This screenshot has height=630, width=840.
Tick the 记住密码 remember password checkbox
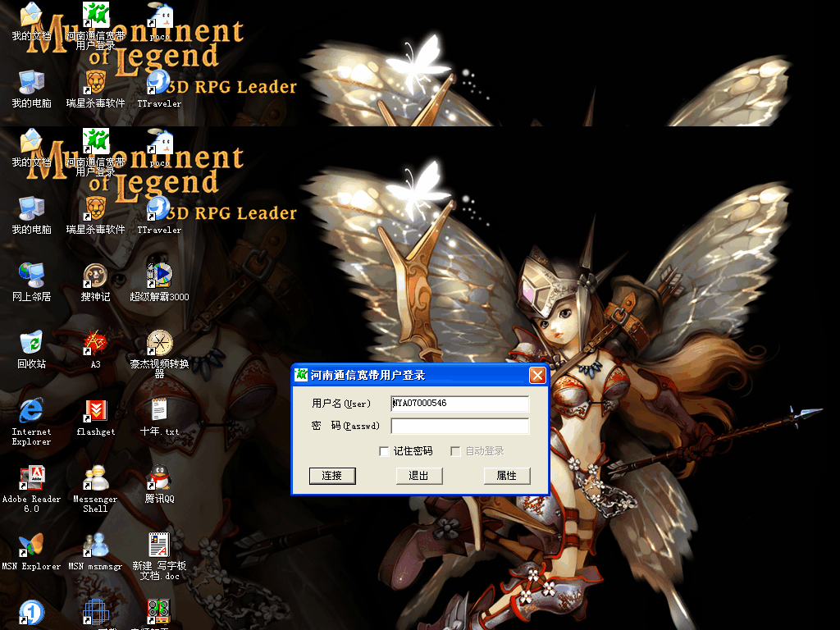(384, 451)
